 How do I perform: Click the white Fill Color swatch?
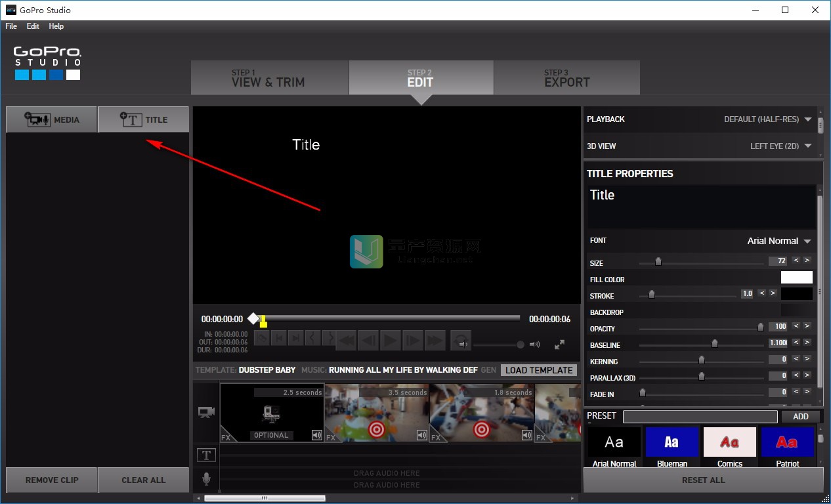coord(797,278)
